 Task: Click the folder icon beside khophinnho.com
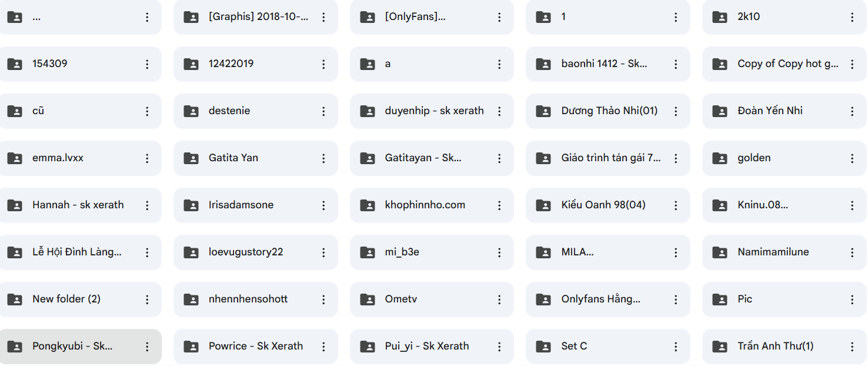(368, 205)
